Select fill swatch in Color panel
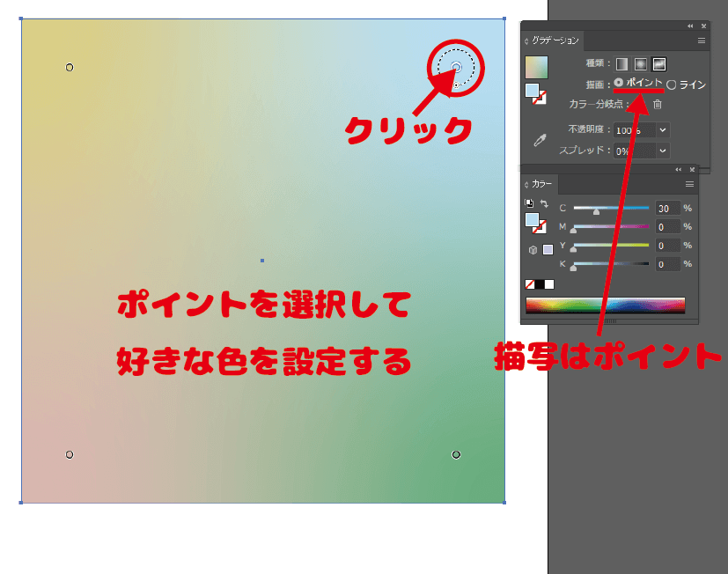 point(532,220)
